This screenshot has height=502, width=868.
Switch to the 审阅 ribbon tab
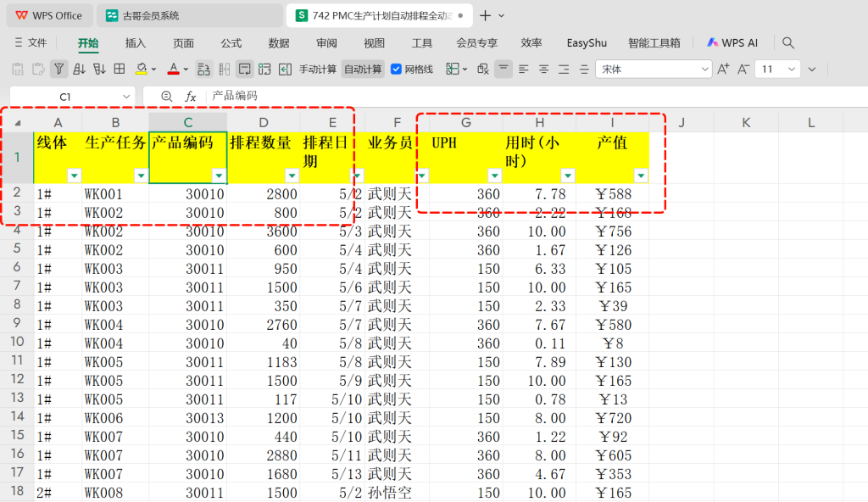pos(326,42)
